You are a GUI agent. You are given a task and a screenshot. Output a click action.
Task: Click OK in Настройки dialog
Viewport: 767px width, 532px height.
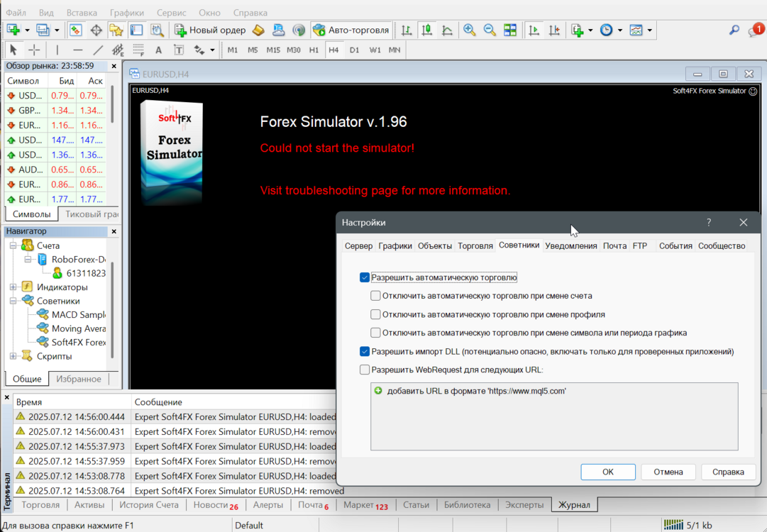(x=608, y=472)
